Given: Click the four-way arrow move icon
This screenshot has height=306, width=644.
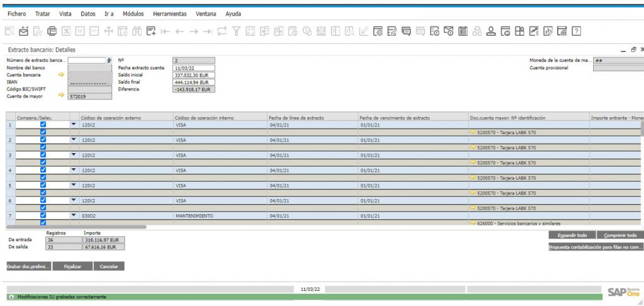Looking at the screenshot, I should point(108,31).
